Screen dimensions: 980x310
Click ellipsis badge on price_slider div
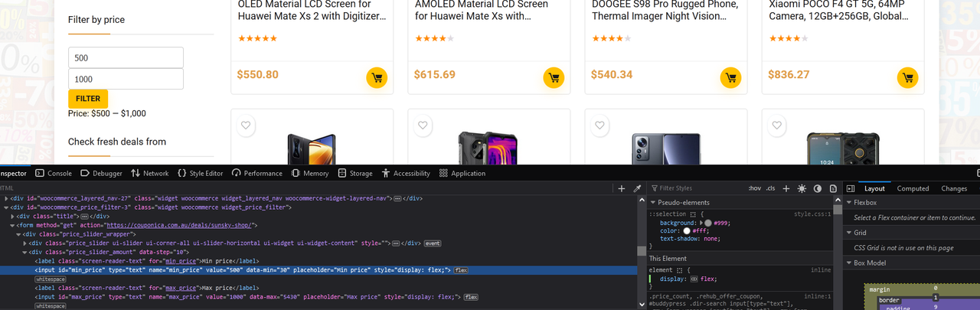pyautogui.click(x=397, y=243)
